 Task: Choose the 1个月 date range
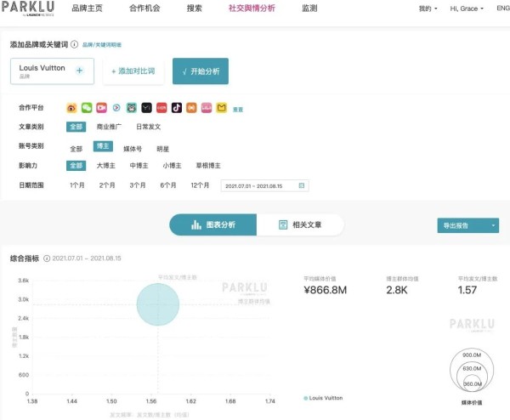[77, 185]
